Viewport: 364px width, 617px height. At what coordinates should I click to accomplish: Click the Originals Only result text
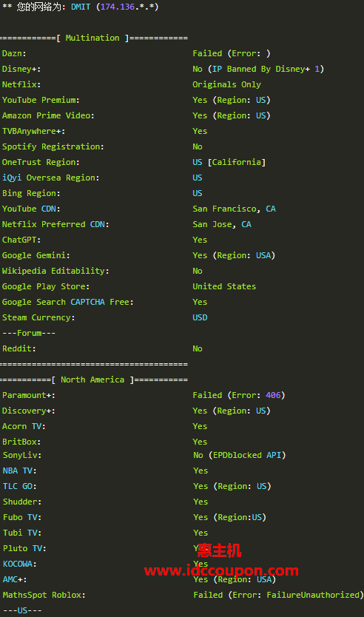pos(226,84)
